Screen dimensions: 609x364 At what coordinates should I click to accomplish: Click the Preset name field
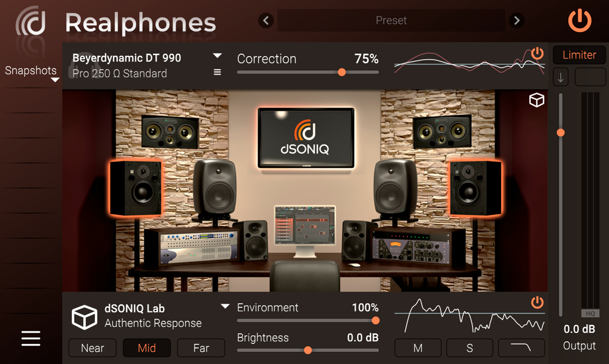coord(391,20)
